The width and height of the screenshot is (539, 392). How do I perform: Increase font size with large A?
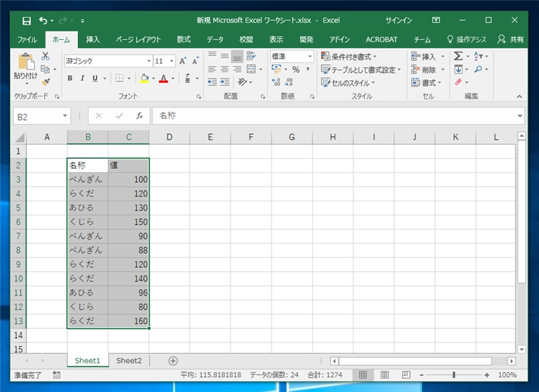[182, 61]
